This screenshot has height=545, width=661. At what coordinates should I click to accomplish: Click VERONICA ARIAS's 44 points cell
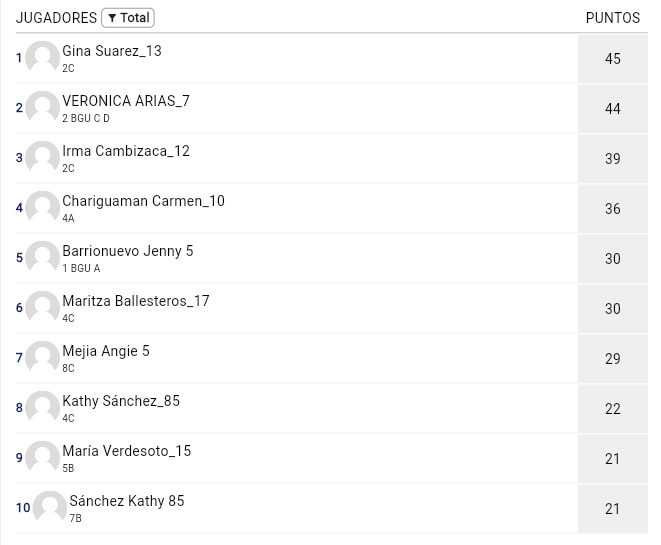click(612, 109)
